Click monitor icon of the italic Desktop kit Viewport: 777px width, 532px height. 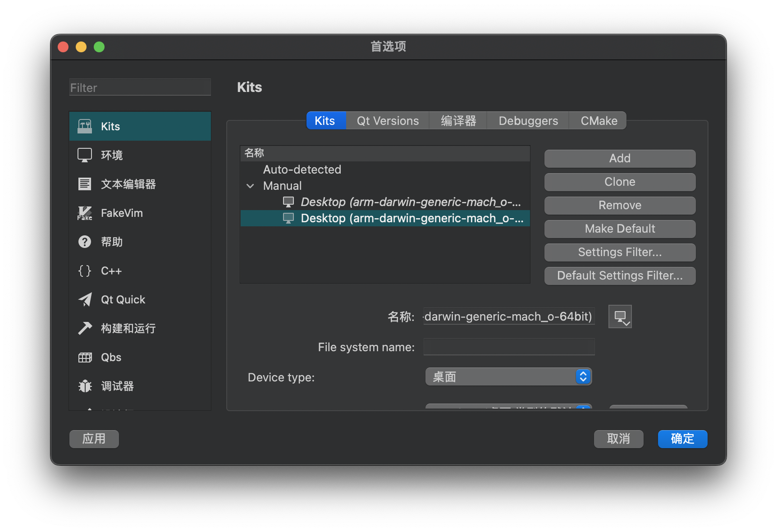288,202
